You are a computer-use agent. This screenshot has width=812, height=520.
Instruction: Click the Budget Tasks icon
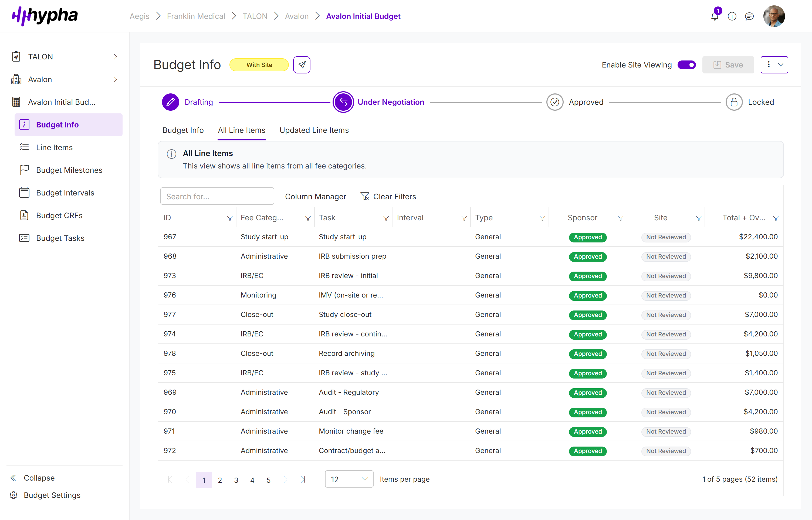coord(24,238)
